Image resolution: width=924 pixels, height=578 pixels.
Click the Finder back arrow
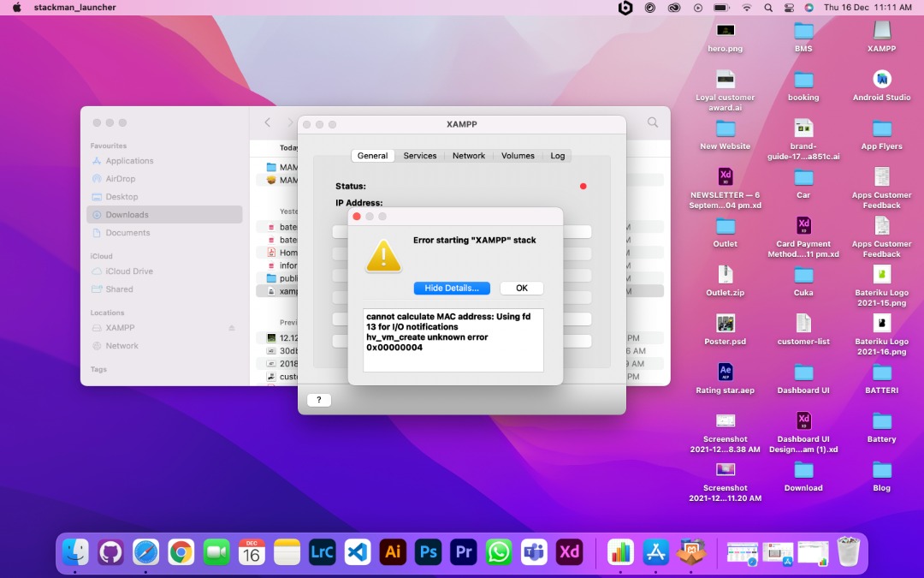point(268,122)
